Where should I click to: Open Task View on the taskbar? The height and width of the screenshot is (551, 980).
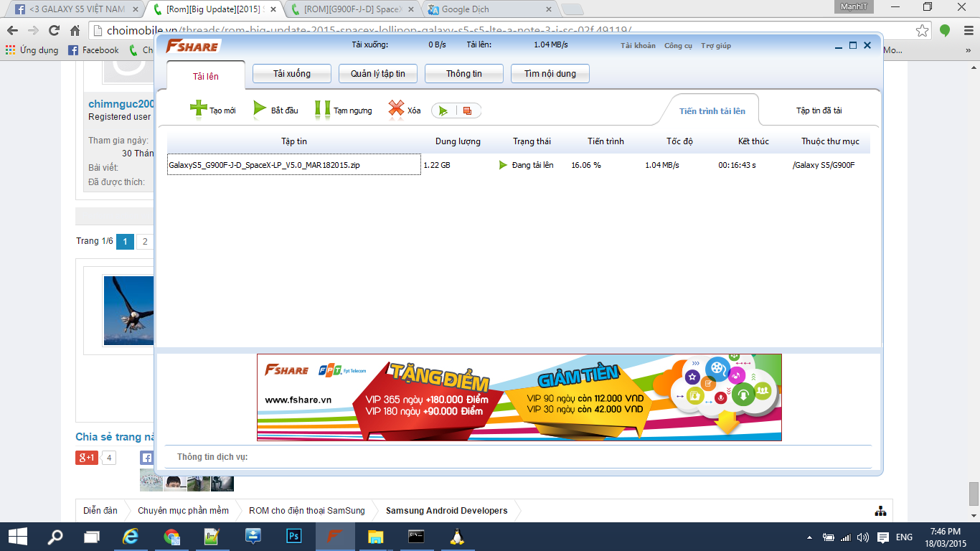click(x=92, y=537)
